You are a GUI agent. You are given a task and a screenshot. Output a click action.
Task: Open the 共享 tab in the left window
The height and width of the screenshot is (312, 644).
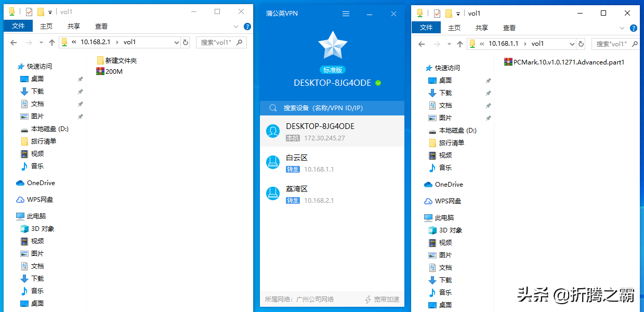tap(74, 26)
